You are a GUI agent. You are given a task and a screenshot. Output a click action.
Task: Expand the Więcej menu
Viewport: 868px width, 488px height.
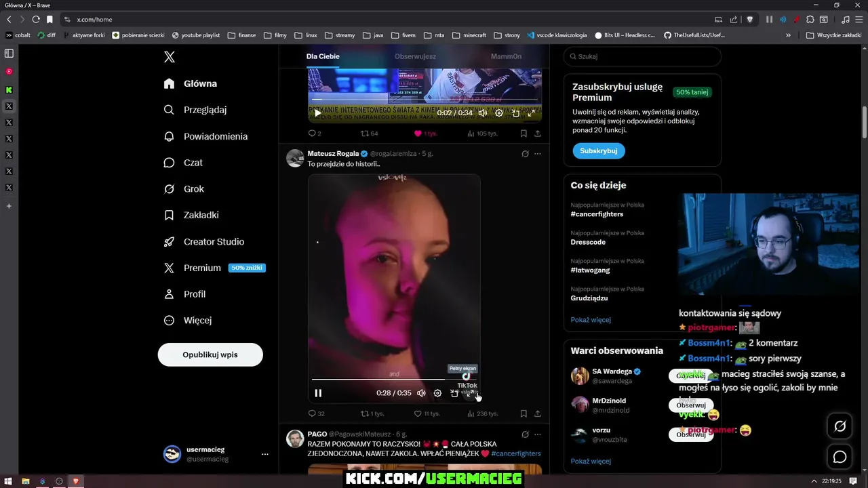click(x=188, y=320)
